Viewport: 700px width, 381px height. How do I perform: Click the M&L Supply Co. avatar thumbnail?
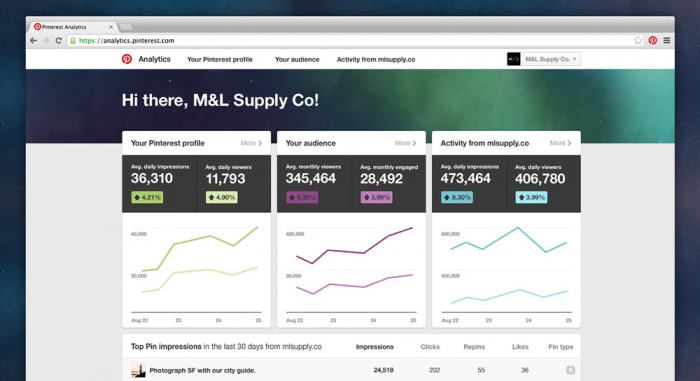(513, 59)
